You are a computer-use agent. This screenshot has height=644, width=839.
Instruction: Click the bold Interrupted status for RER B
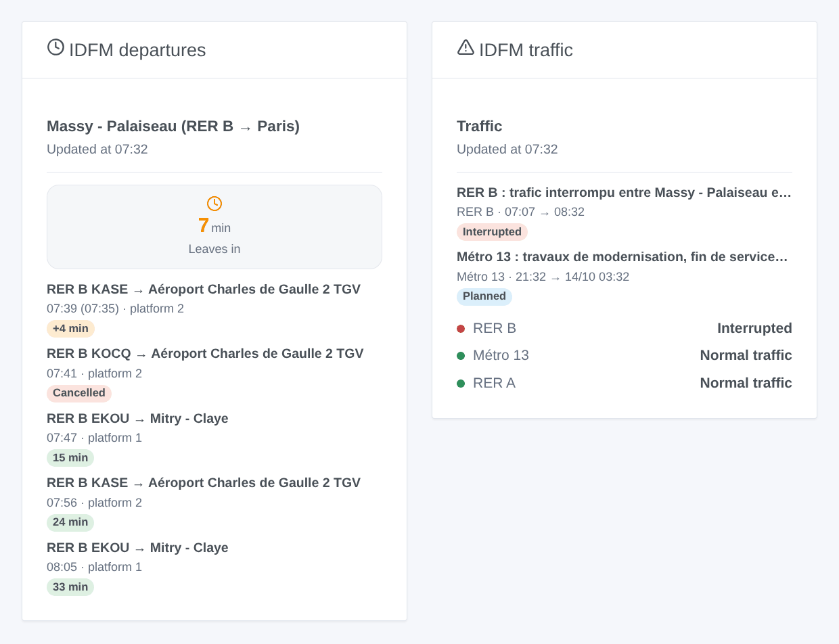[754, 329]
